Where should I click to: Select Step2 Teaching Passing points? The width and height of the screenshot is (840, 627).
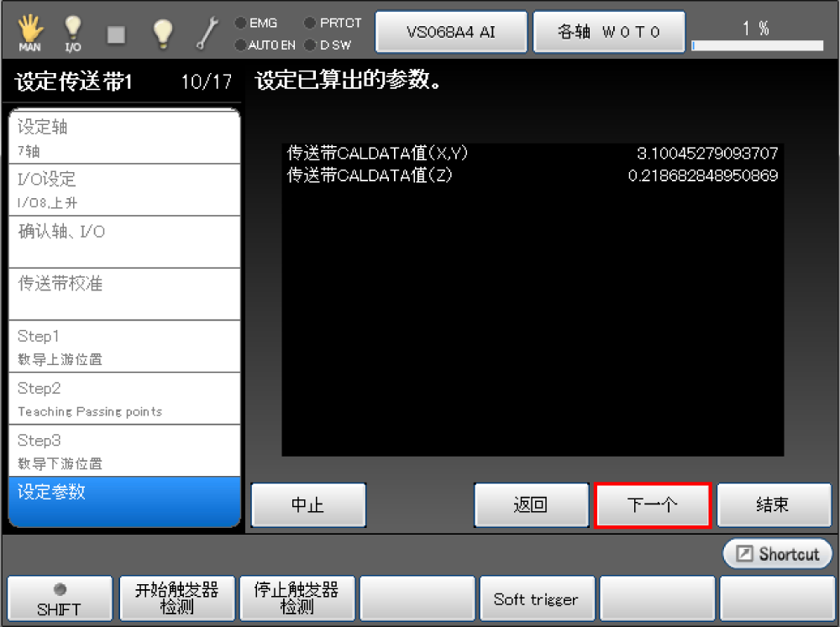[124, 399]
